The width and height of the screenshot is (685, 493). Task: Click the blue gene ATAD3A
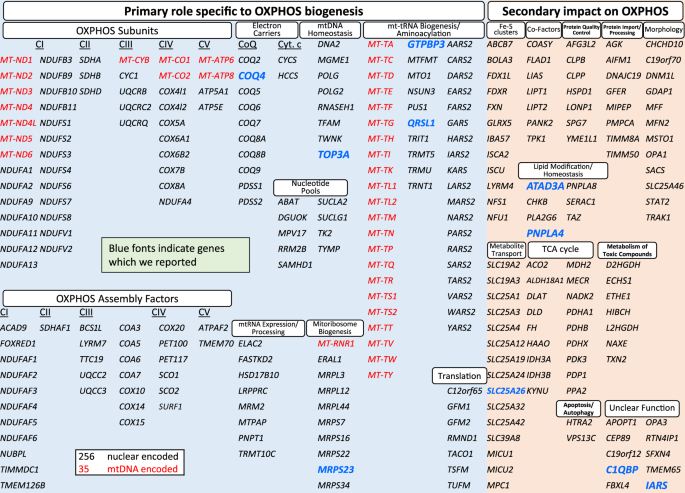coord(545,186)
